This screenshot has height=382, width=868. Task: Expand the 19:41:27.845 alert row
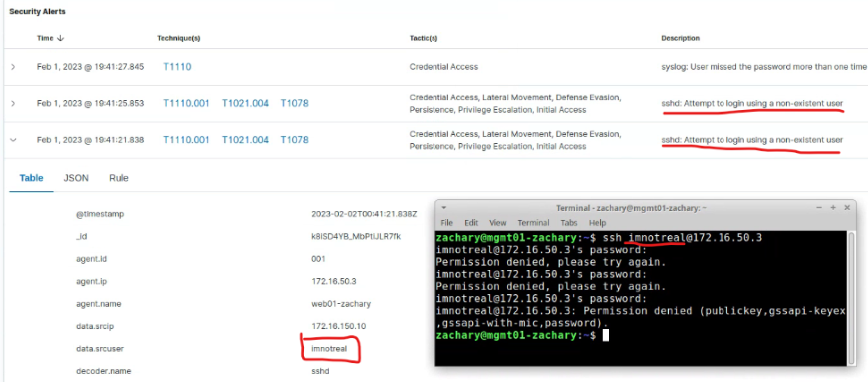pyautogui.click(x=13, y=67)
